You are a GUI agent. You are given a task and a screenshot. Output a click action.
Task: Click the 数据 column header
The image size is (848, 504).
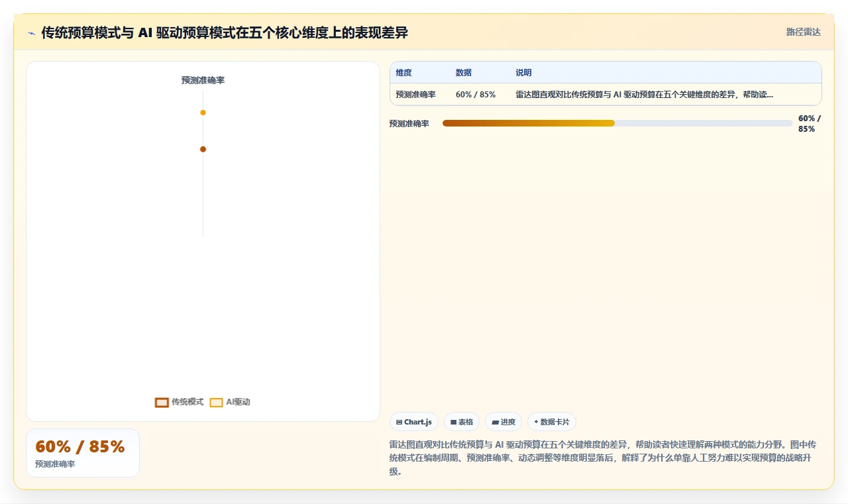click(x=464, y=73)
